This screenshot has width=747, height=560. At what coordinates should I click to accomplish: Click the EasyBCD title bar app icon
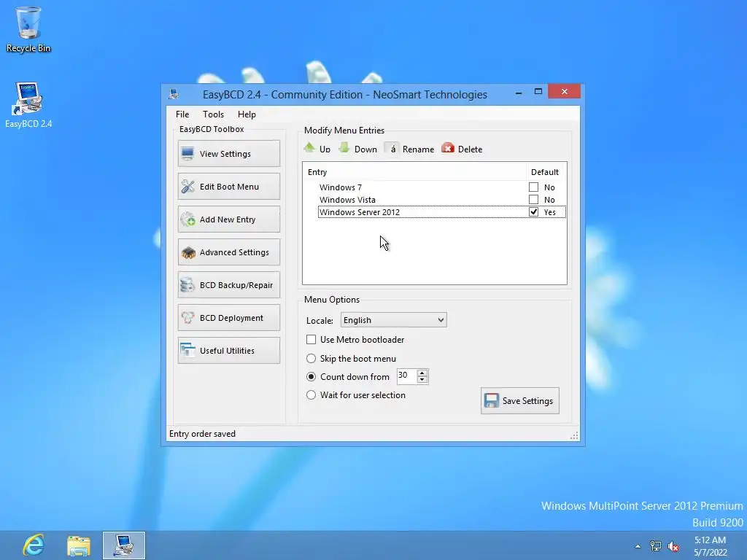pyautogui.click(x=174, y=94)
